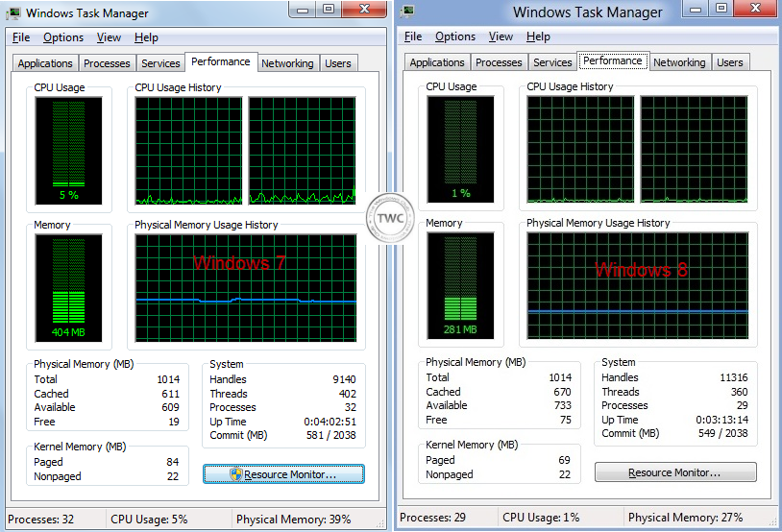This screenshot has height=532, width=782.
Task: Click the Windows 7 Task Manager title icon
Action: click(13, 13)
